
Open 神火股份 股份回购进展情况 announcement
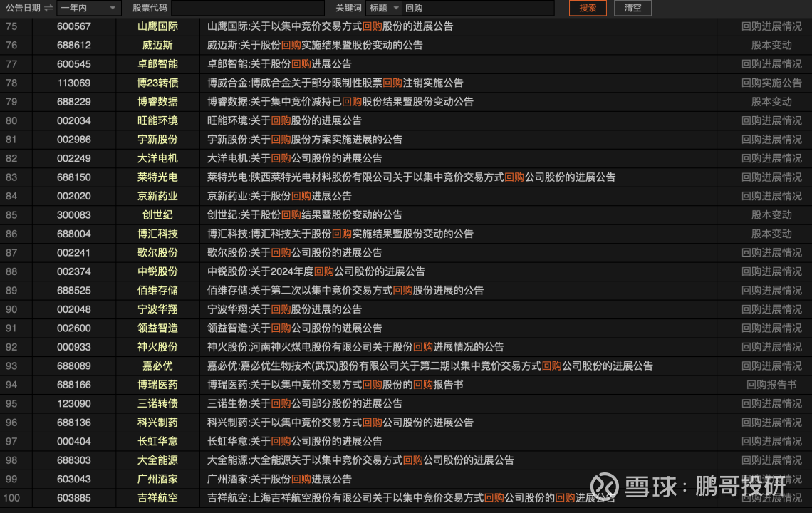pyautogui.click(x=355, y=347)
